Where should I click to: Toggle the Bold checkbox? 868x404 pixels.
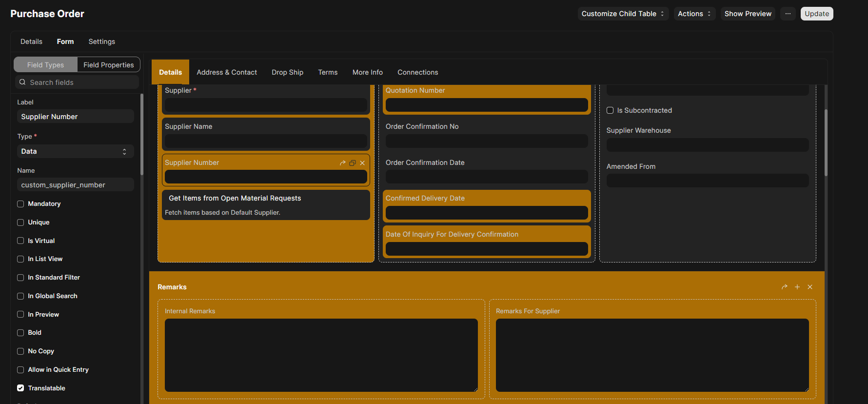coord(20,333)
